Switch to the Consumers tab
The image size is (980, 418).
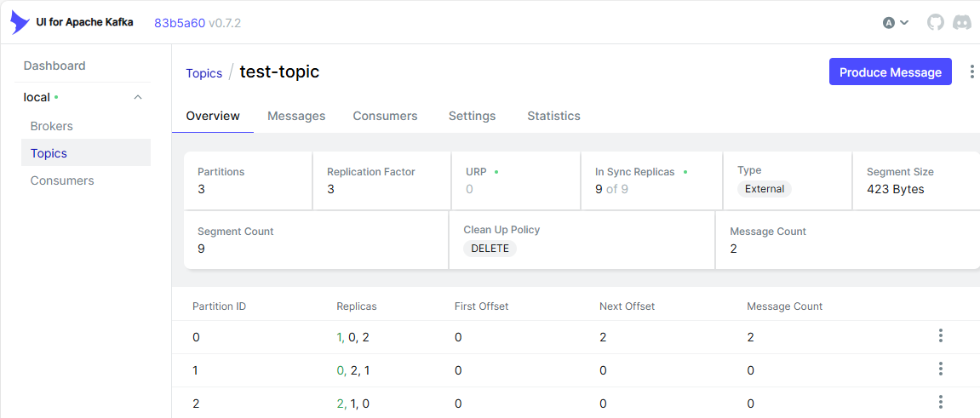[x=385, y=116]
